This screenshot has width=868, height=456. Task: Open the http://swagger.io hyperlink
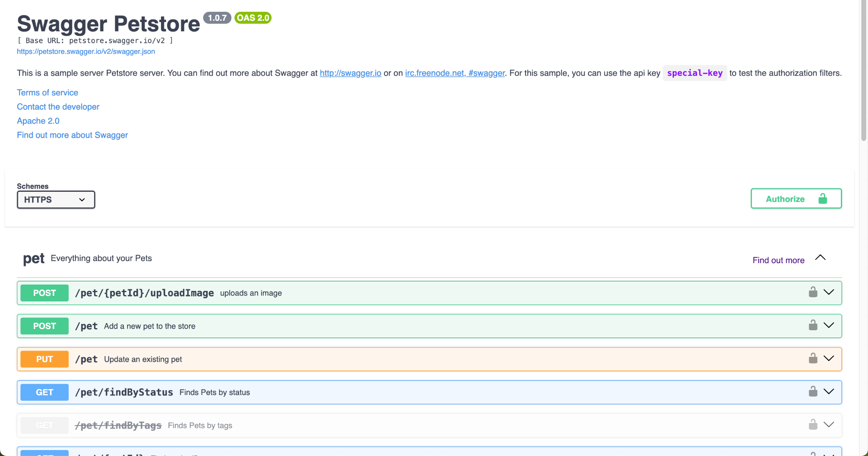point(350,73)
